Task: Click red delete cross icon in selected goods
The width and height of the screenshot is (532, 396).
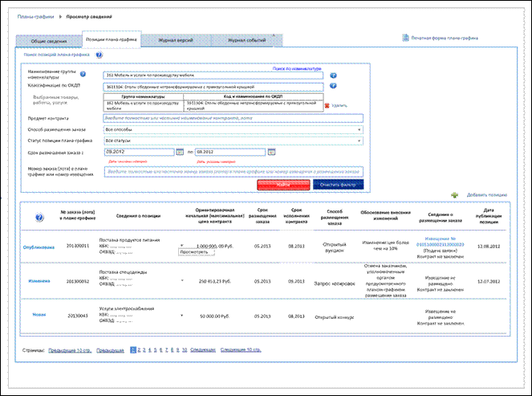Action: [x=327, y=105]
